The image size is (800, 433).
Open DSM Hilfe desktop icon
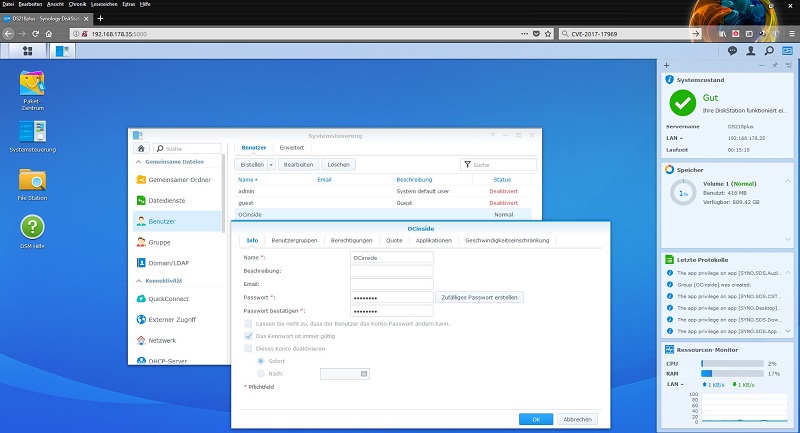[32, 232]
